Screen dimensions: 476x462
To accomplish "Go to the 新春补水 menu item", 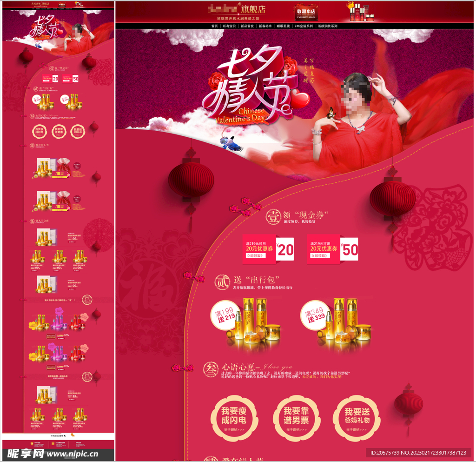I will tap(265, 26).
